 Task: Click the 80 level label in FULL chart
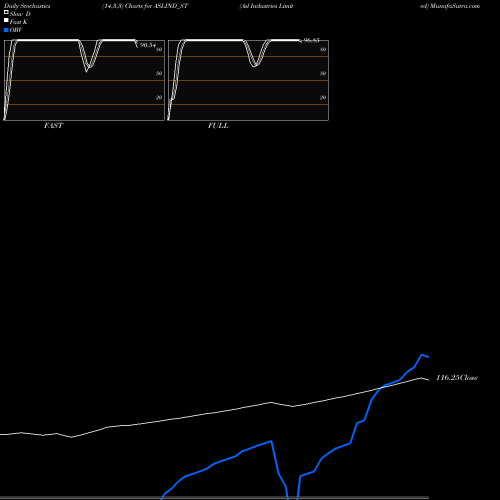(x=323, y=49)
